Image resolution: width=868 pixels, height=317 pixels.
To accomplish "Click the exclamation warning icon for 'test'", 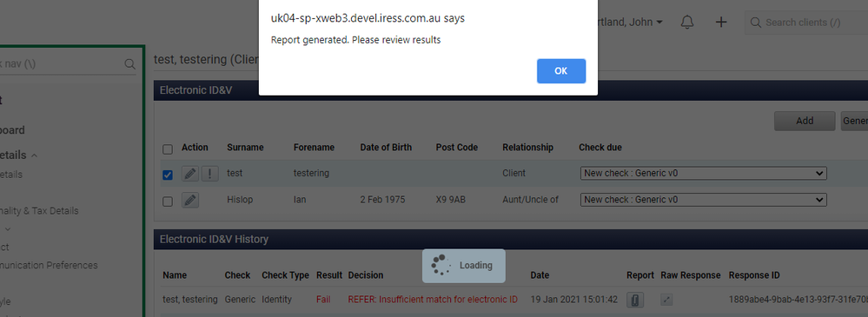I will coord(209,173).
